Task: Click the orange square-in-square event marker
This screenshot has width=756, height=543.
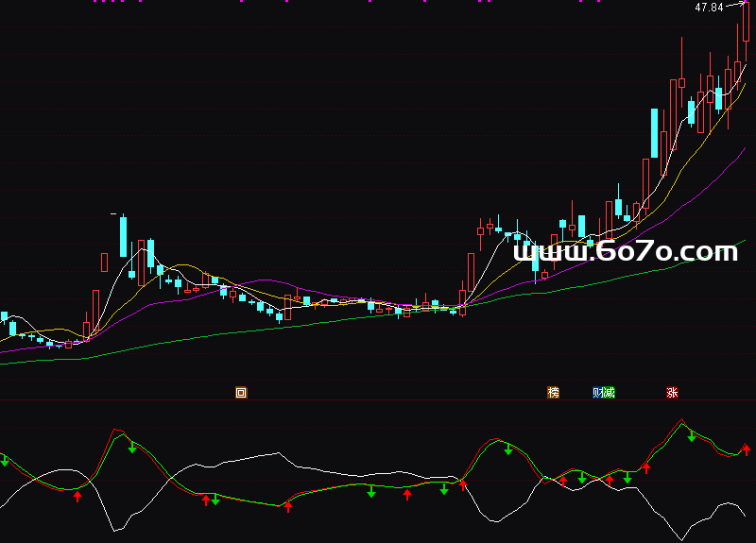Action: [x=241, y=393]
